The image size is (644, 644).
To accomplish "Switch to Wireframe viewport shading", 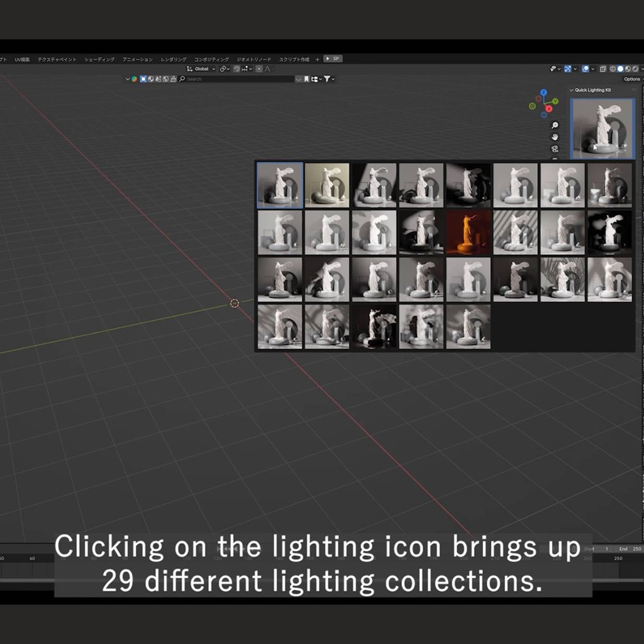I will (x=613, y=69).
